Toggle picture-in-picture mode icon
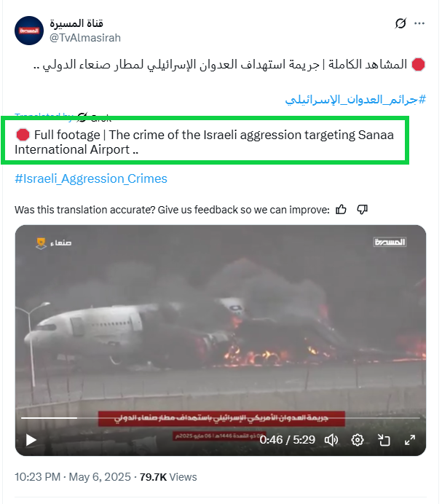 [384, 440]
